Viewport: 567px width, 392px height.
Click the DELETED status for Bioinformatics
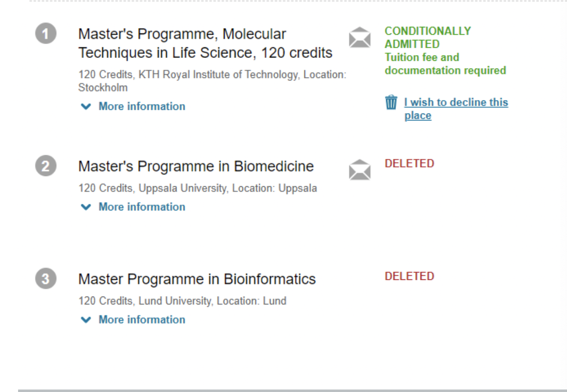409,276
